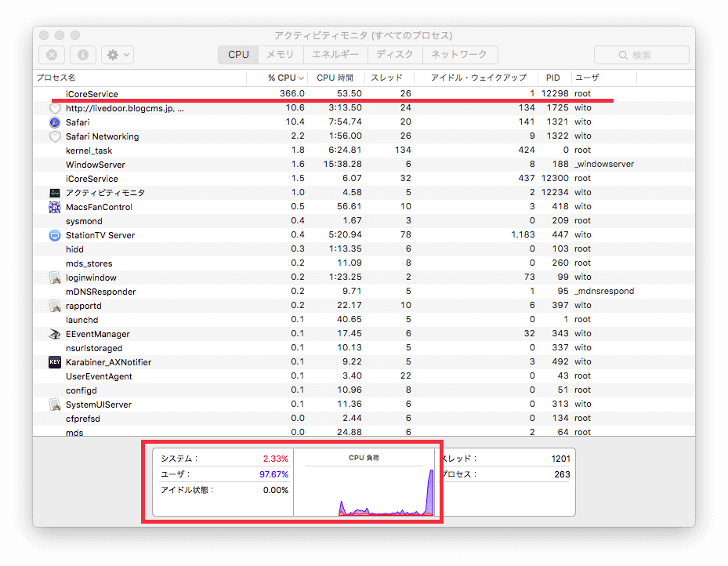Sort by CPU 時間 column header
Screen dimensions: 728x566
tap(335, 78)
